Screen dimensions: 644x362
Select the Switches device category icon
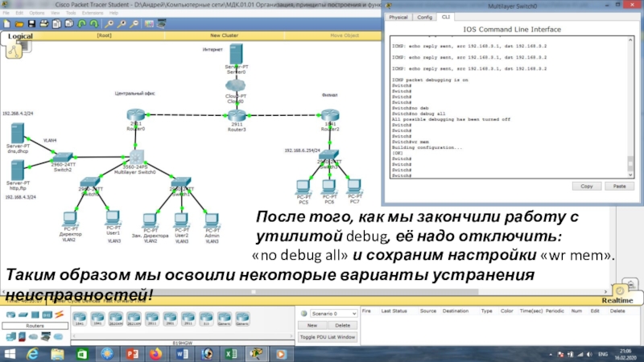23,315
